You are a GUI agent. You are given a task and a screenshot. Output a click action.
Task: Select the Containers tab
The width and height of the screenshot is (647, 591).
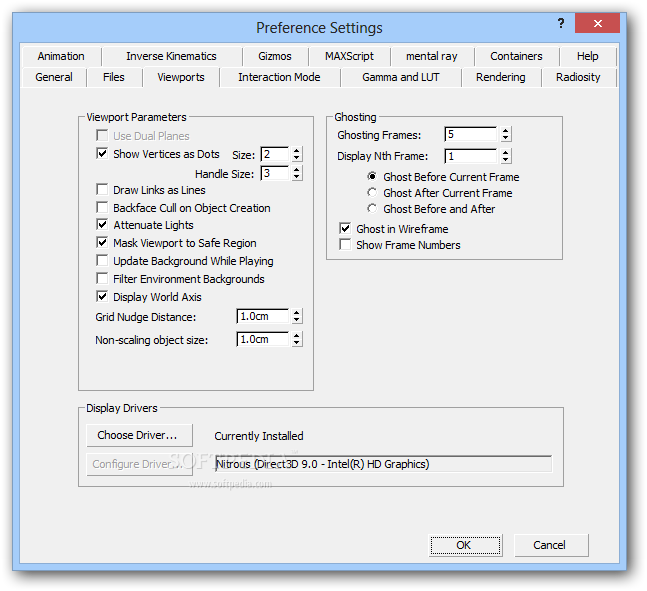[x=516, y=56]
